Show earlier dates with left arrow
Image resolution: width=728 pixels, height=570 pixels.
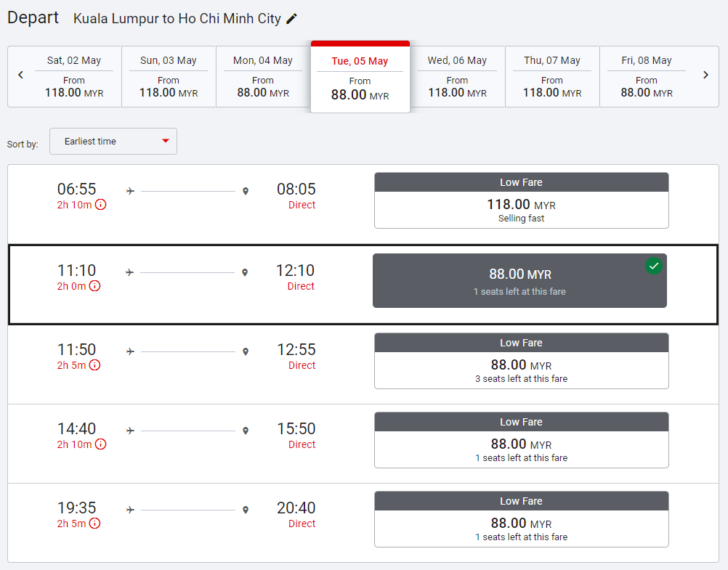coord(20,75)
